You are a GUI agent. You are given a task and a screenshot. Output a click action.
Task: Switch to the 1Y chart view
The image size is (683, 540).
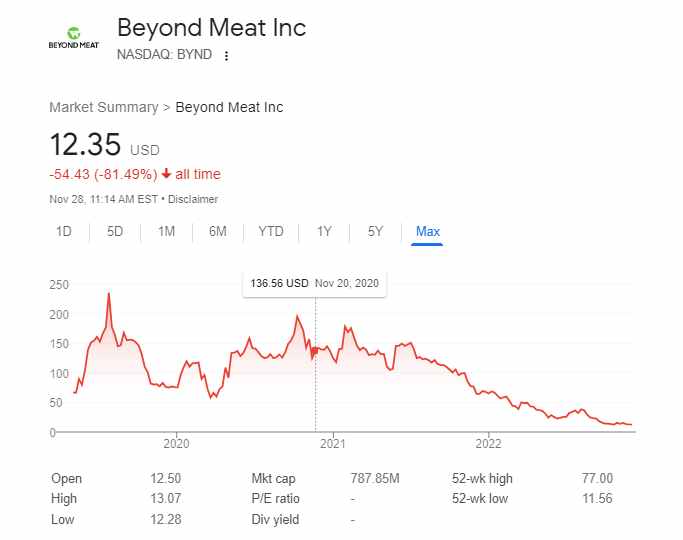click(324, 232)
